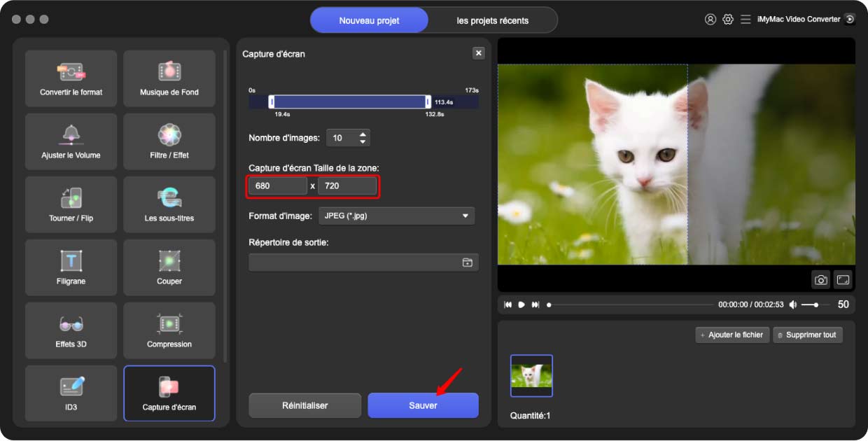This screenshot has height=441, width=868.
Task: Open the Filigrane watermark tool
Action: (x=71, y=267)
